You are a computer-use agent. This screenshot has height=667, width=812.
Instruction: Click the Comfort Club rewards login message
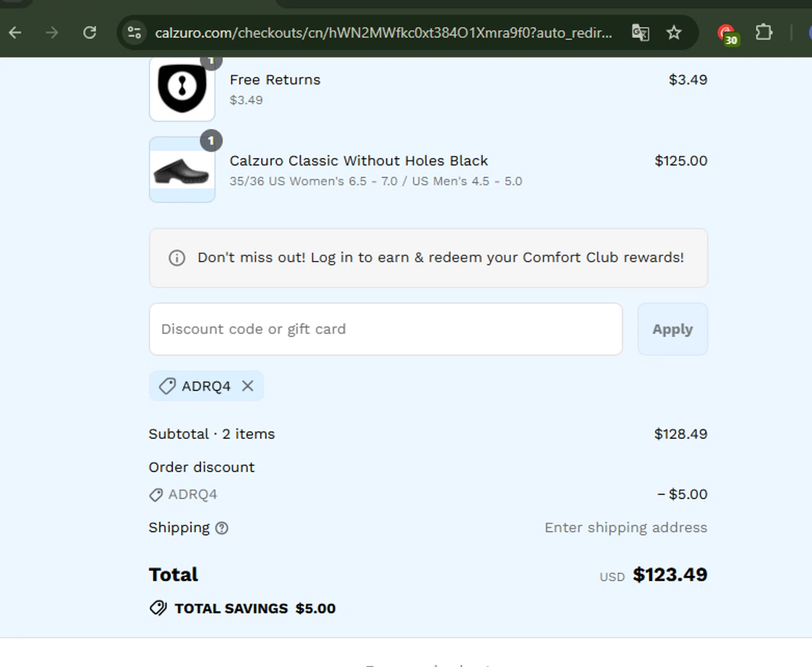point(441,257)
